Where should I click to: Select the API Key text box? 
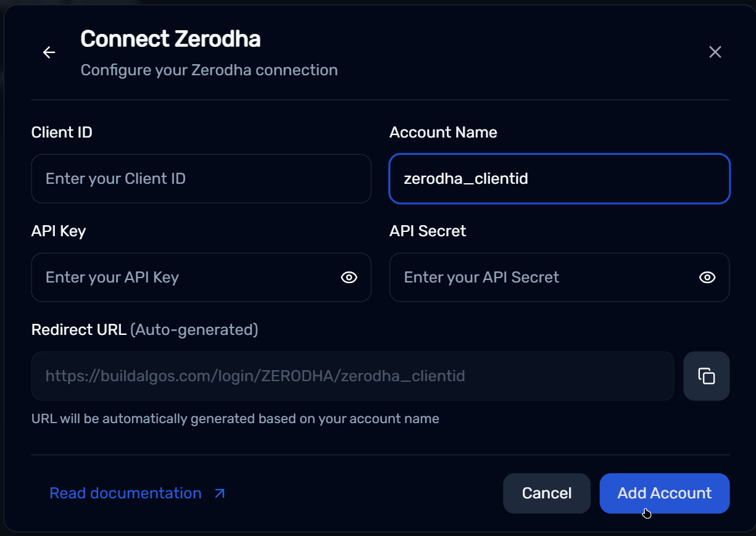click(x=185, y=278)
